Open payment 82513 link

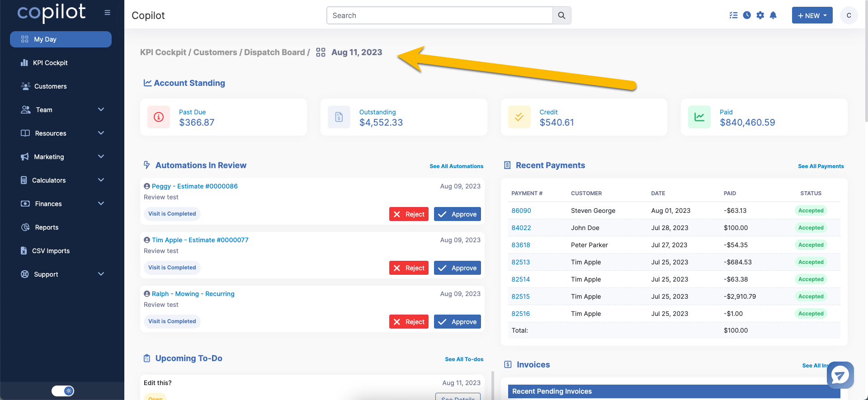[x=521, y=262]
